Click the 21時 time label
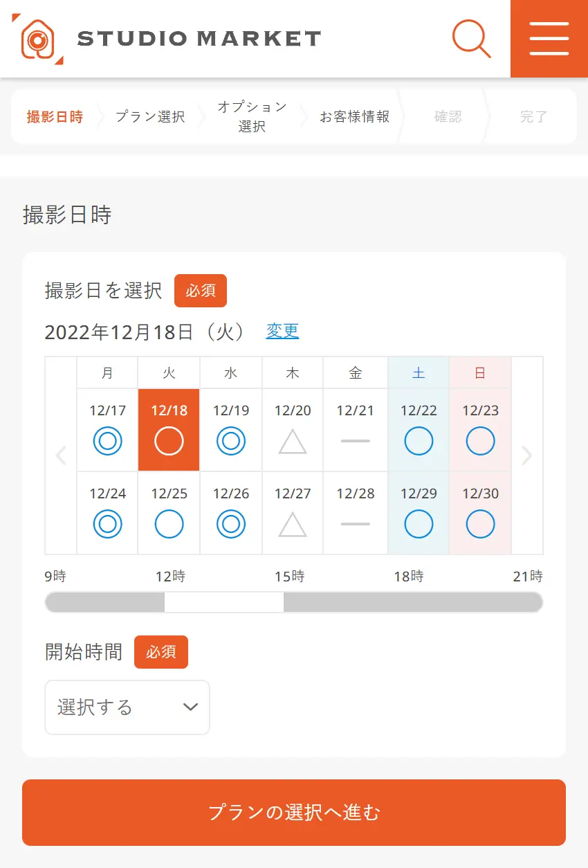 pos(528,577)
